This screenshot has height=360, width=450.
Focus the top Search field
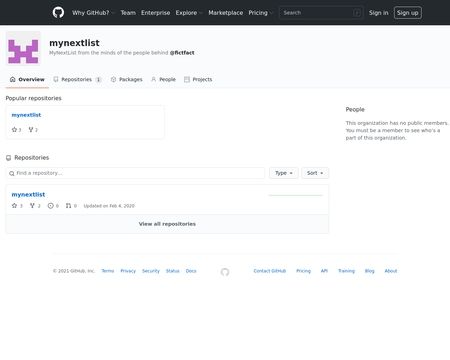click(x=321, y=13)
